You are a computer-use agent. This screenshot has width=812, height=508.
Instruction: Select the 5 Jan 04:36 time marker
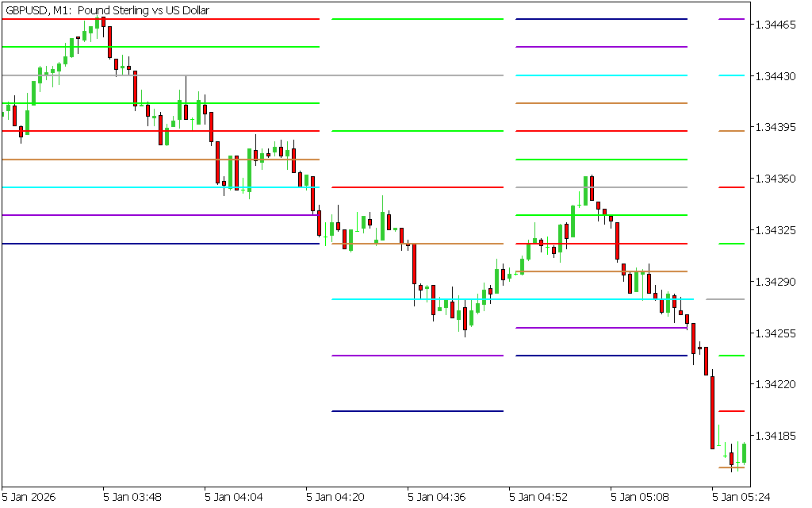tap(437, 498)
